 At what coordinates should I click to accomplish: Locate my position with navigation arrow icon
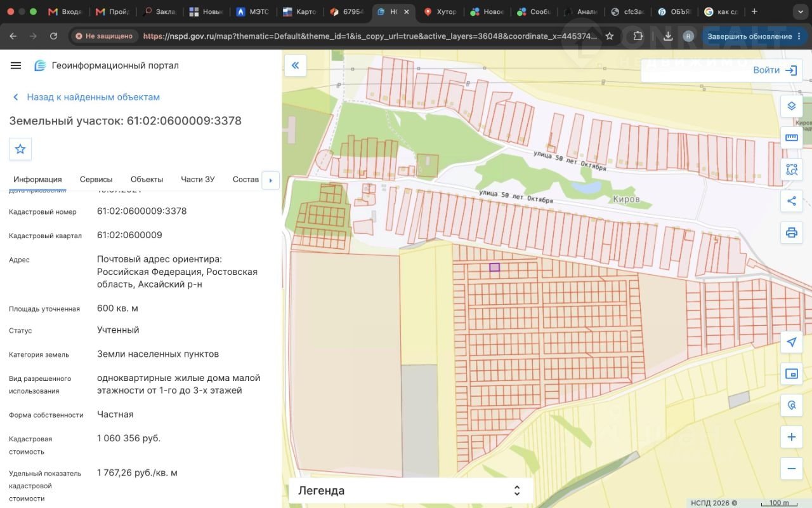(x=791, y=342)
